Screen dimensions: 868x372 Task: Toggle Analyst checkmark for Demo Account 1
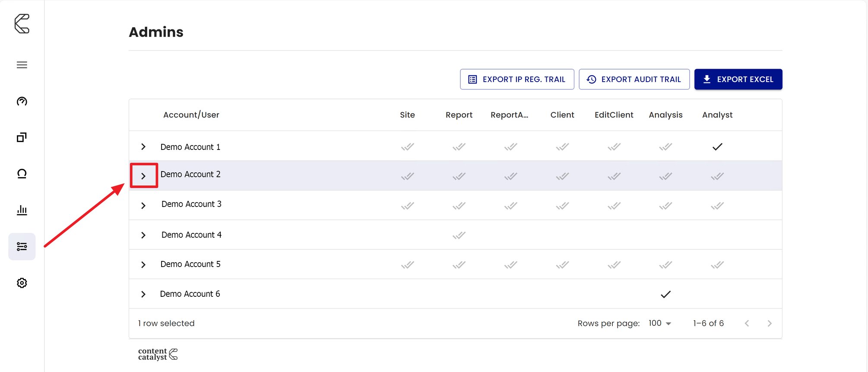tap(717, 147)
